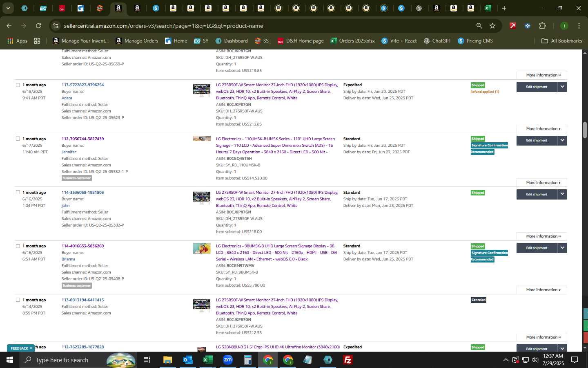Viewport: 588px width, 368px height.
Task: Expand More information for order 113-5722827-9796254
Action: [541, 129]
